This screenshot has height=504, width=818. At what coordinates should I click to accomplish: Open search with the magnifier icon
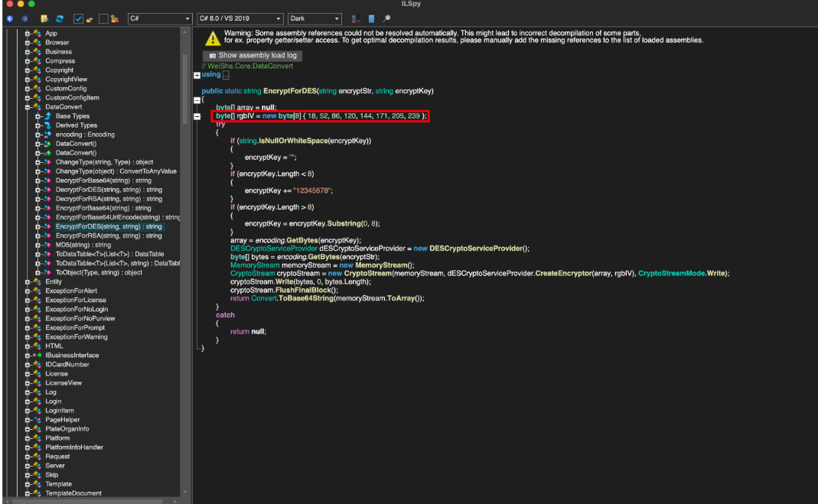click(x=386, y=18)
